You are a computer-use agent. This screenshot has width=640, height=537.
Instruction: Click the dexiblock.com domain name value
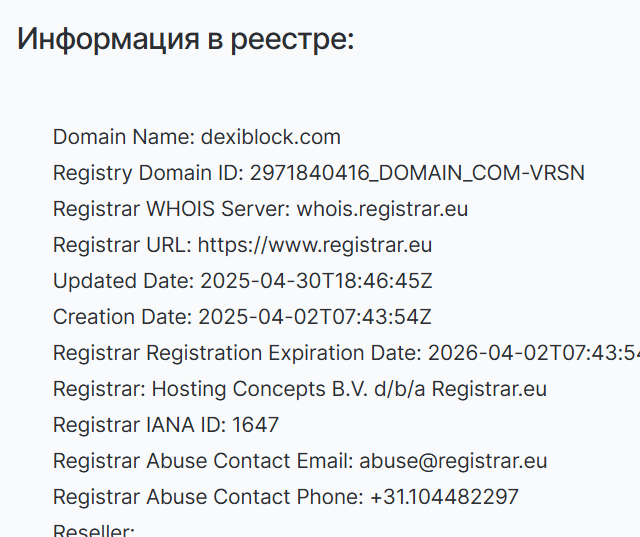271,137
